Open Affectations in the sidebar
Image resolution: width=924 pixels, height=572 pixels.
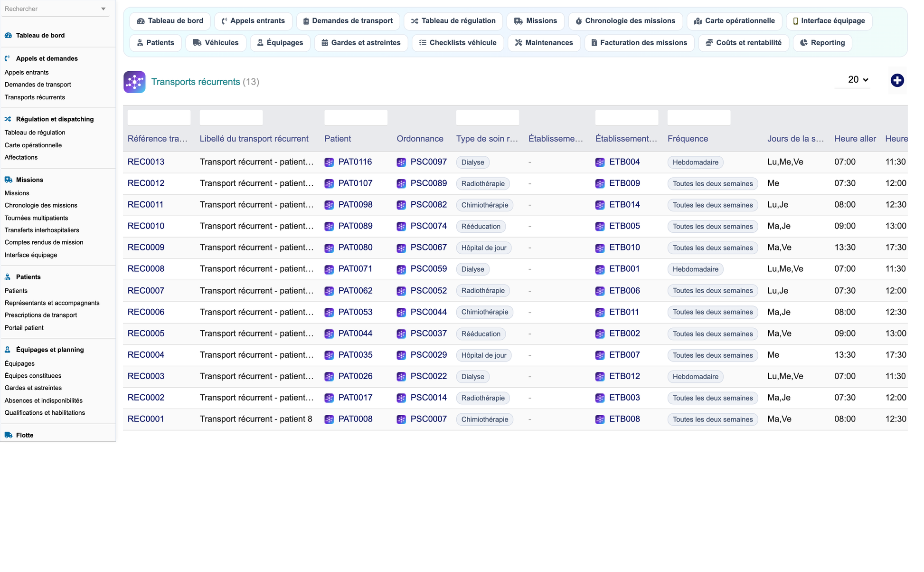coord(21,157)
